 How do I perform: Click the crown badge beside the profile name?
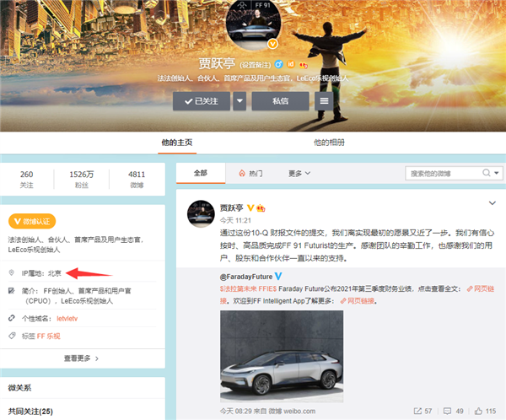coord(304,65)
